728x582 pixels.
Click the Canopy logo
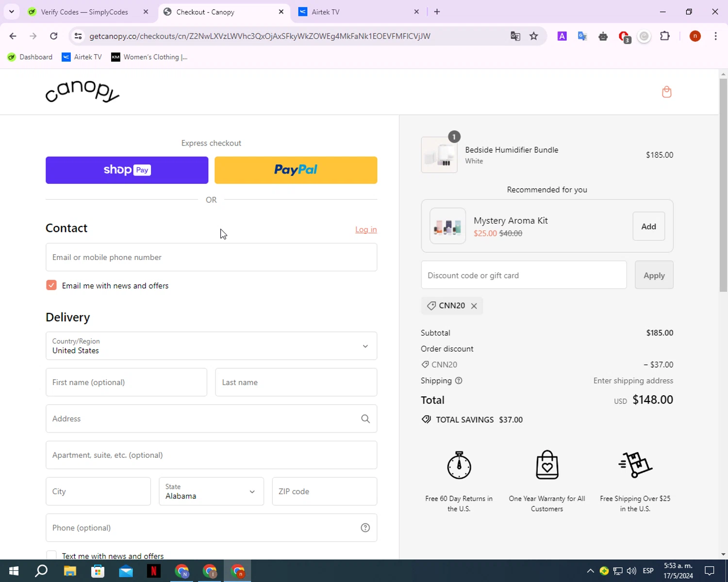83,91
